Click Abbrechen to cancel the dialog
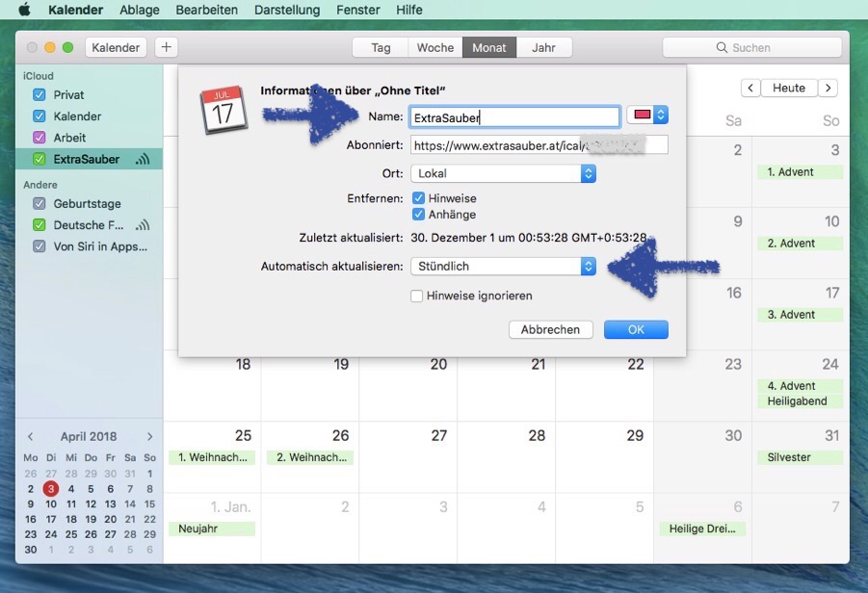Image resolution: width=868 pixels, height=593 pixels. tap(550, 329)
